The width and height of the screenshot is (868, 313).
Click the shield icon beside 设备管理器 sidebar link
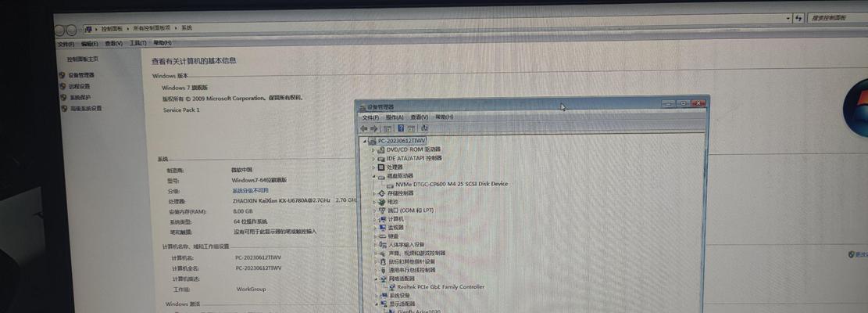coord(63,75)
